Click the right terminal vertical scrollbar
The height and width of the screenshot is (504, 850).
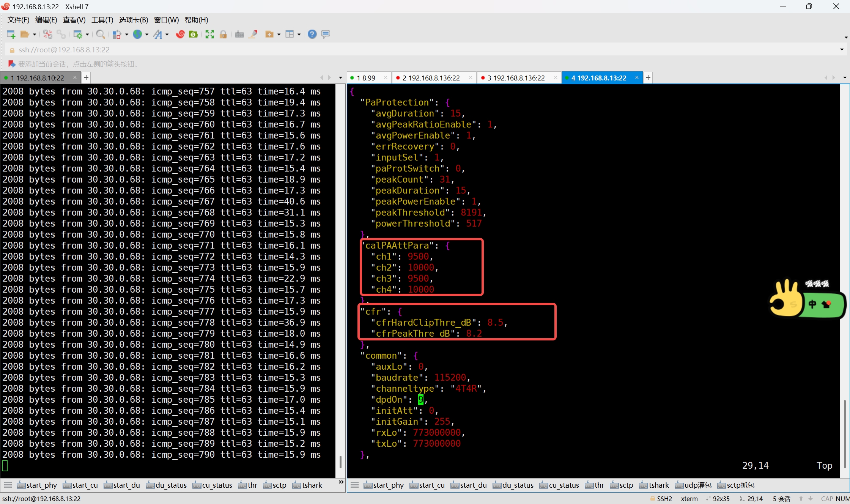point(844,433)
